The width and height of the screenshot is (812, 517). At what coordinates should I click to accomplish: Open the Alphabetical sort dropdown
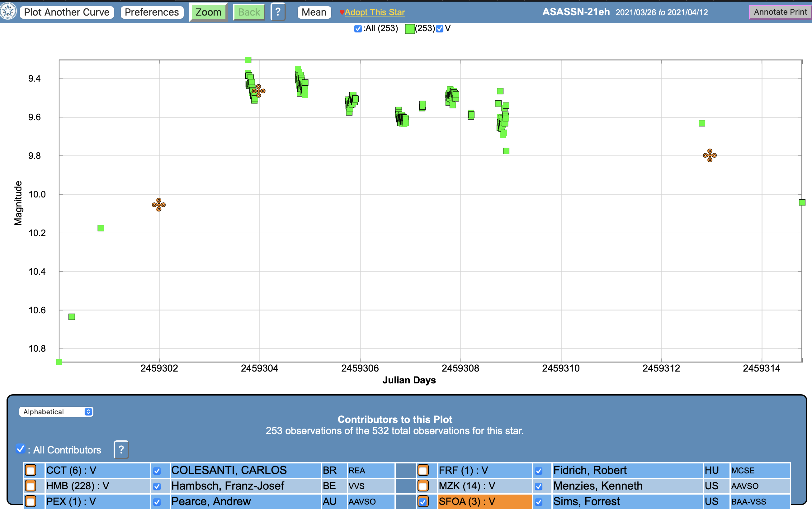(56, 412)
